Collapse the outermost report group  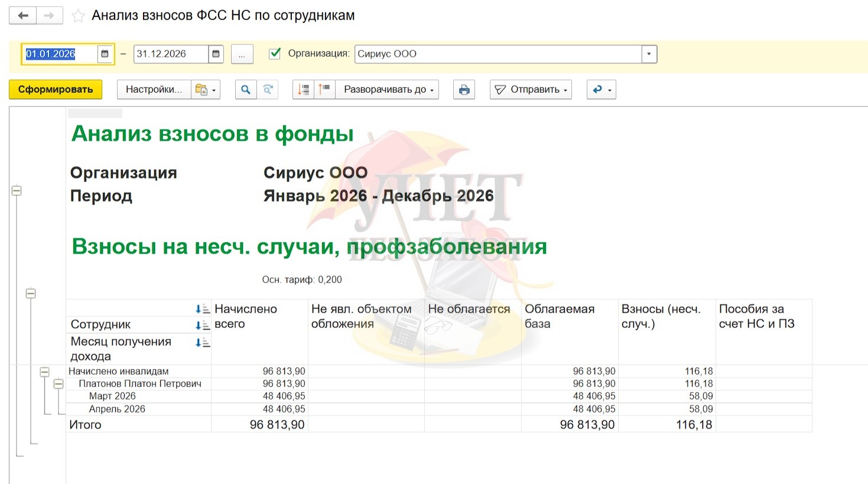[17, 190]
